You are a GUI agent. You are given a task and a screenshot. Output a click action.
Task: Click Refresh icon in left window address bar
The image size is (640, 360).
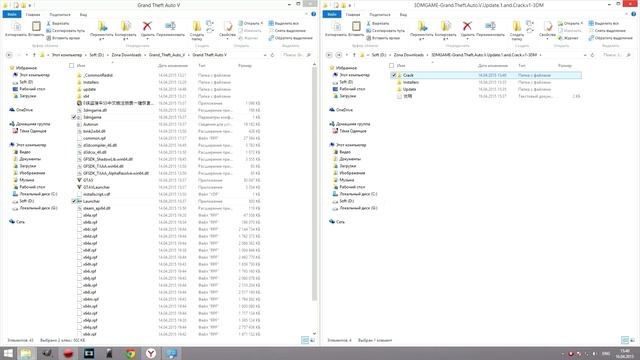(273, 55)
